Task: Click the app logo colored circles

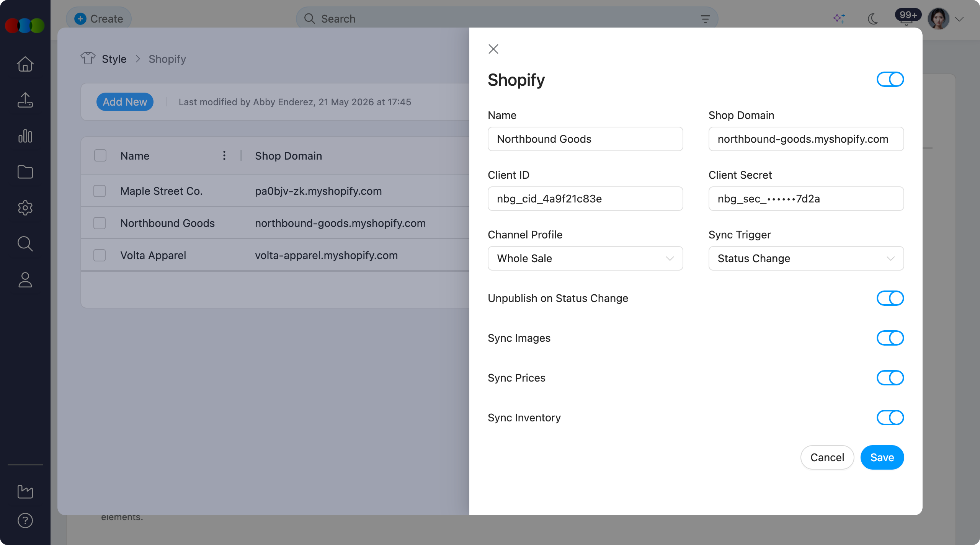Action: 25,26
